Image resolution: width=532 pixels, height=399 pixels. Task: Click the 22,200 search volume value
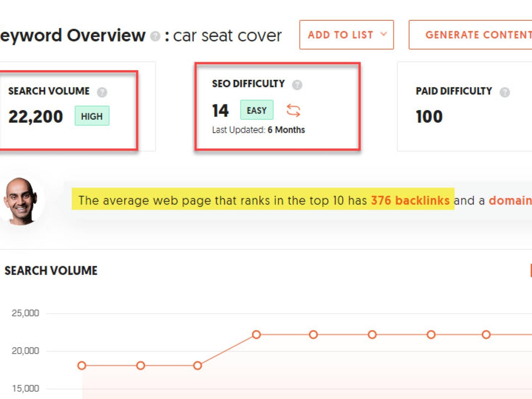click(36, 116)
